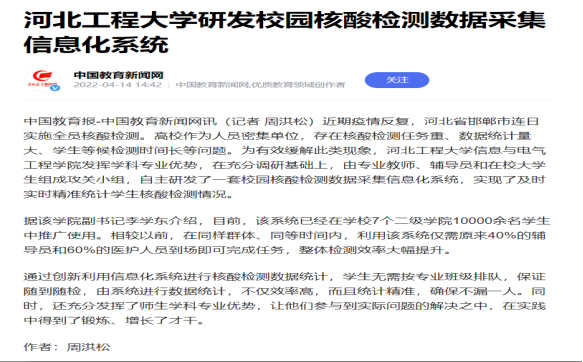Click the headline's second line 信息化系统
This screenshot has height=362, width=583.
pyautogui.click(x=96, y=45)
